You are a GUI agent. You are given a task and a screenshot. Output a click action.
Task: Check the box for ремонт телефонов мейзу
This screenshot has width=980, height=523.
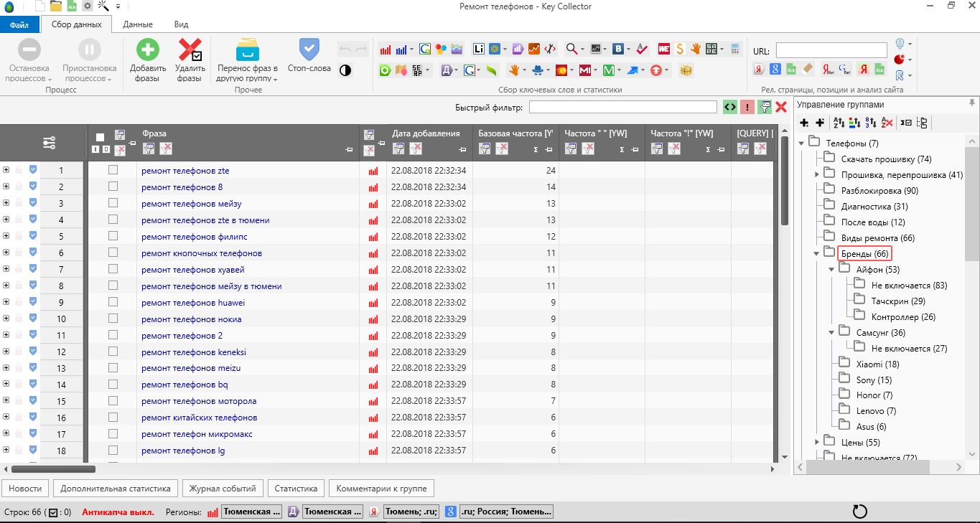pos(113,203)
